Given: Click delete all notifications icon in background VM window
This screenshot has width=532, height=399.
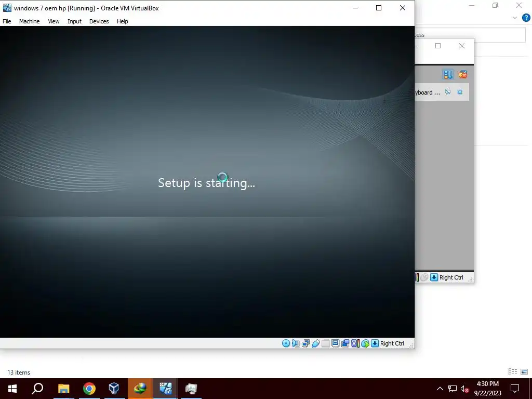Looking at the screenshot, I should click(462, 74).
